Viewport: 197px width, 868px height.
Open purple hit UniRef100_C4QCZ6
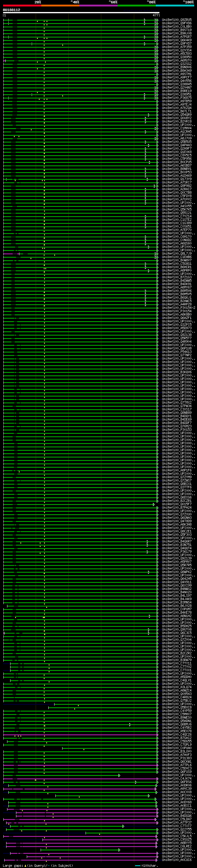[177, 735]
